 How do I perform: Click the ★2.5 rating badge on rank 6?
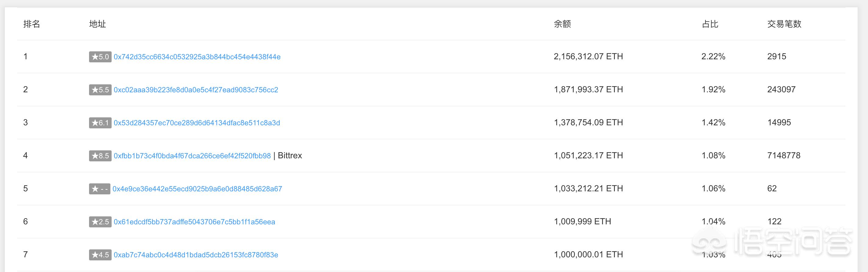pos(100,222)
